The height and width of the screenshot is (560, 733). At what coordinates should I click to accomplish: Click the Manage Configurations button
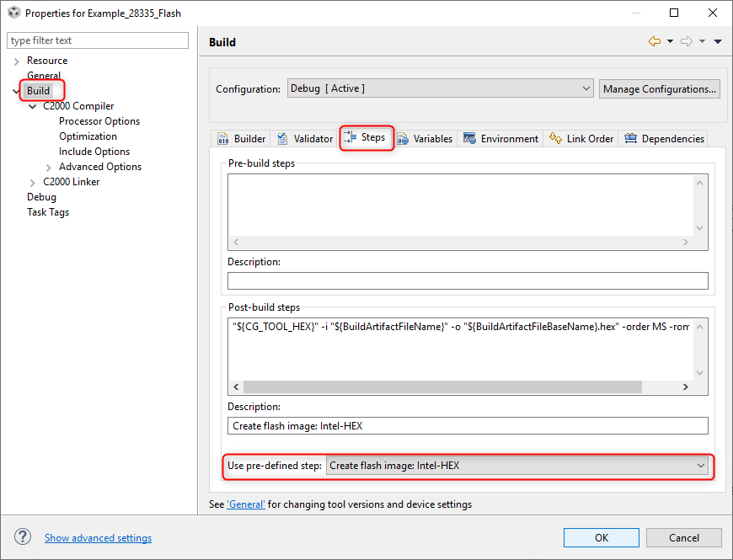click(659, 88)
